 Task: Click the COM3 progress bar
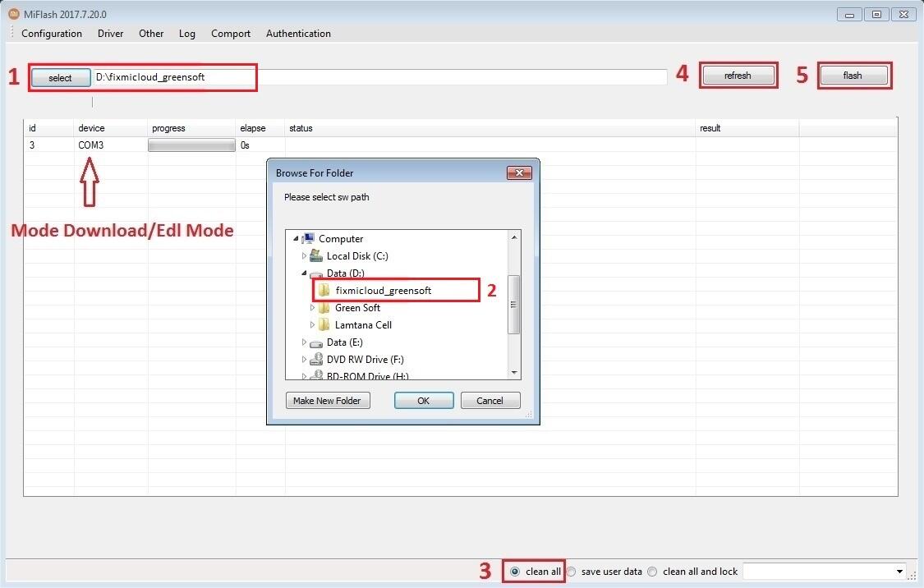191,145
